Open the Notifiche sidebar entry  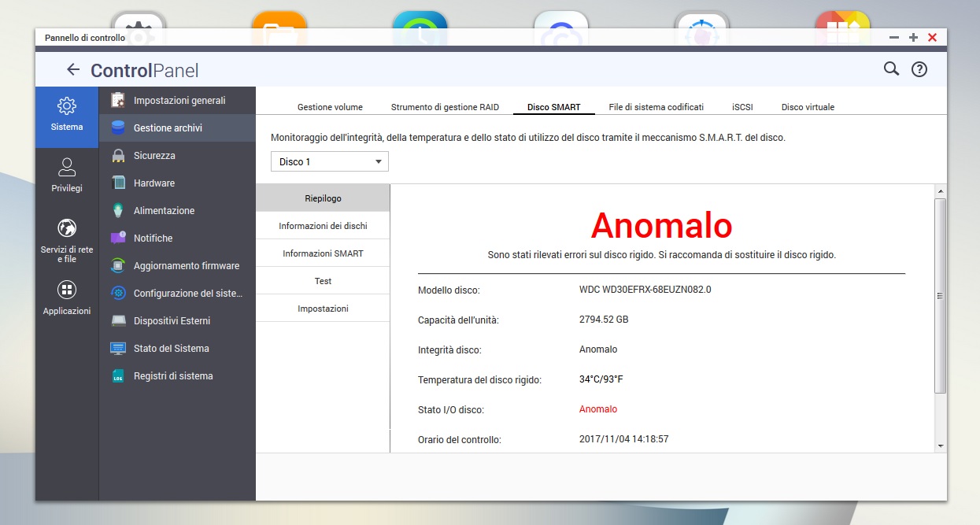coord(153,238)
